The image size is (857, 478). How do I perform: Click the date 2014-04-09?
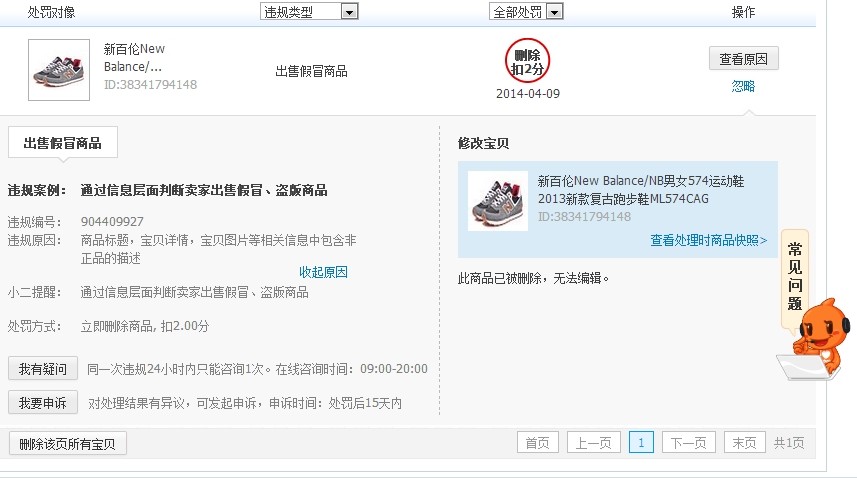(x=528, y=94)
